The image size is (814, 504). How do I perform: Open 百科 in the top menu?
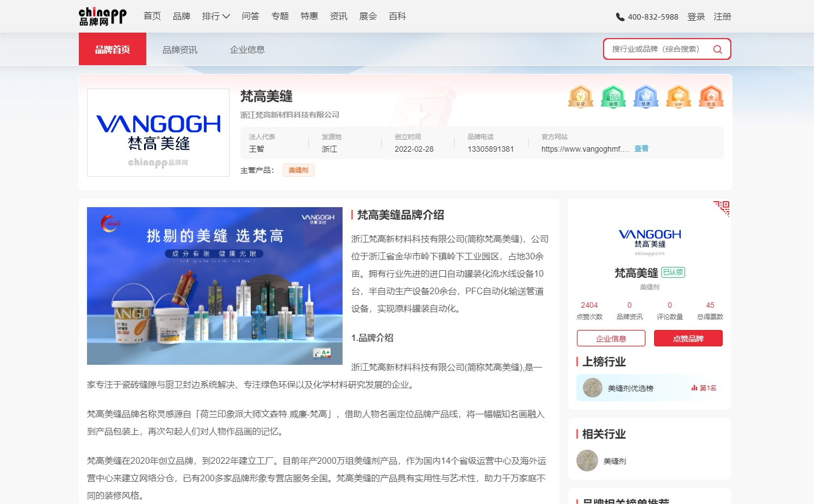(397, 16)
